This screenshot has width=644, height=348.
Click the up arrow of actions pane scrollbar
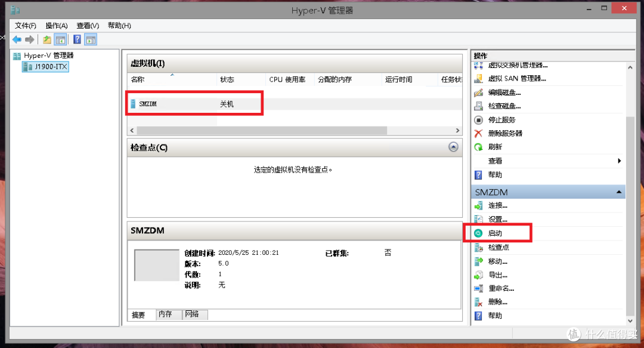630,67
